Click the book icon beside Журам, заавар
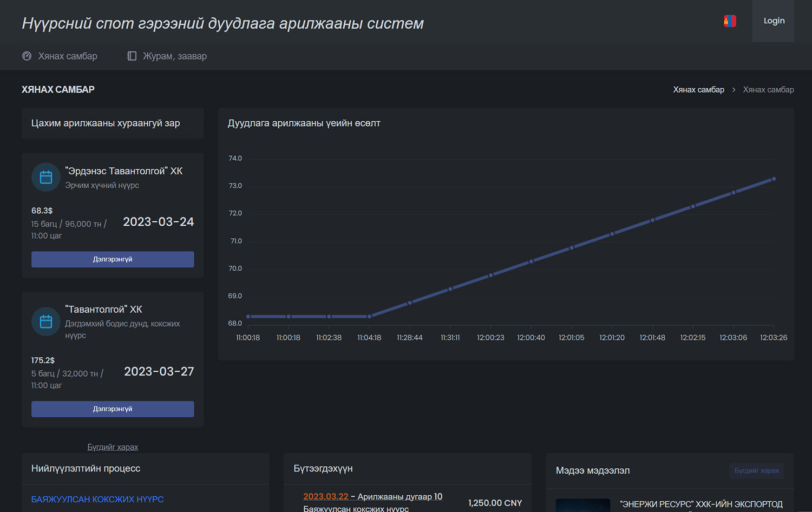The image size is (812, 512). [x=132, y=56]
